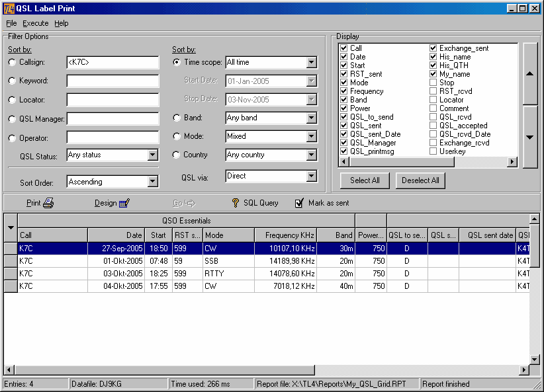544x392 pixels.
Task: Click the Design toolbar label
Action: click(105, 203)
